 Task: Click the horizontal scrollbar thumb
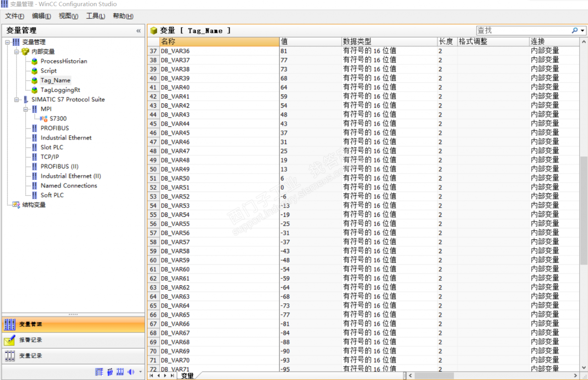pyautogui.click(x=434, y=375)
